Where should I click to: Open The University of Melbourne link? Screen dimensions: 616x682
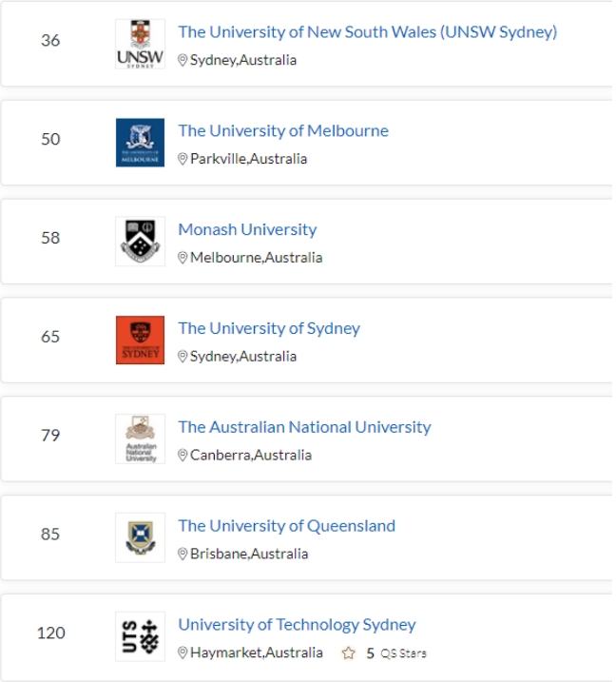283,131
